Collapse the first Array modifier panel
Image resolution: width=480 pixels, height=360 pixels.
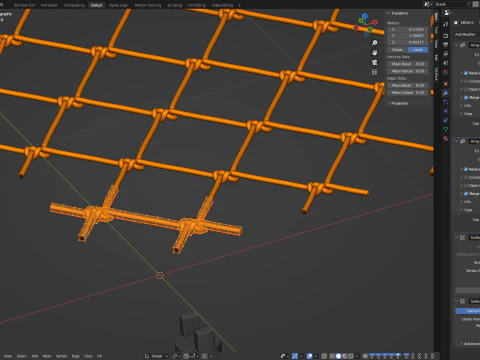(x=457, y=45)
